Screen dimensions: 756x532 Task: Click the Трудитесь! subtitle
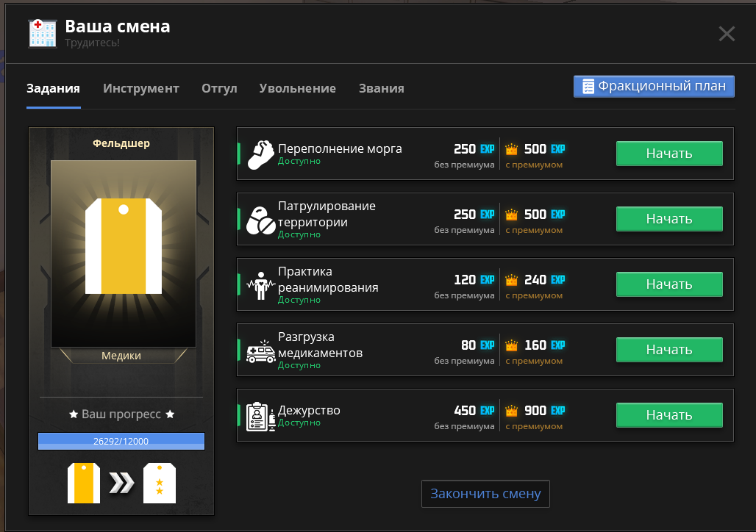point(92,43)
